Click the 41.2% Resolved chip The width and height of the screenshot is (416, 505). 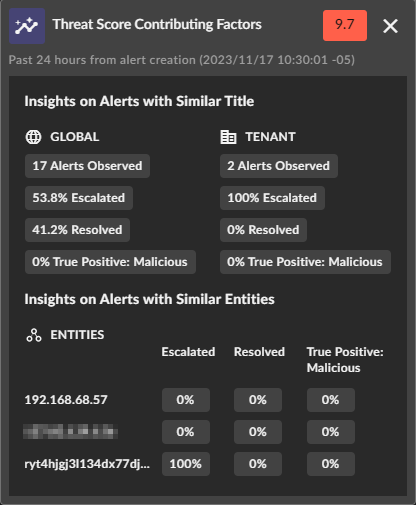(x=77, y=230)
